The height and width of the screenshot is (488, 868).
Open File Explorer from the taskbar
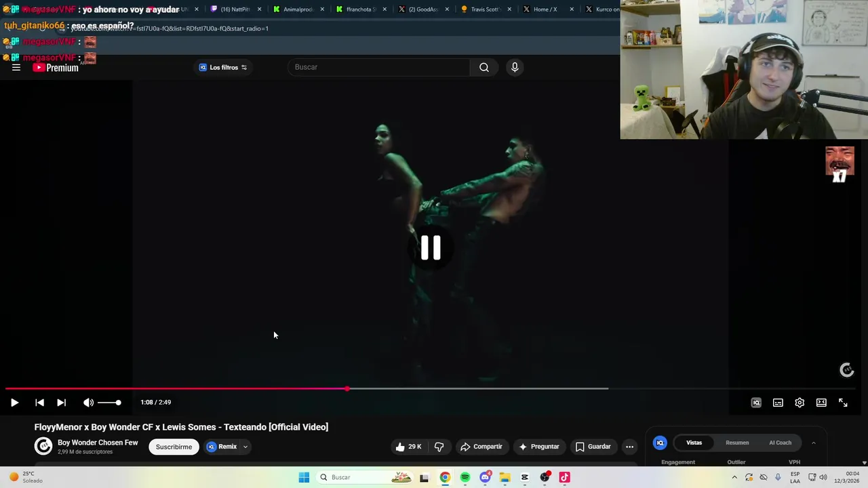(505, 477)
